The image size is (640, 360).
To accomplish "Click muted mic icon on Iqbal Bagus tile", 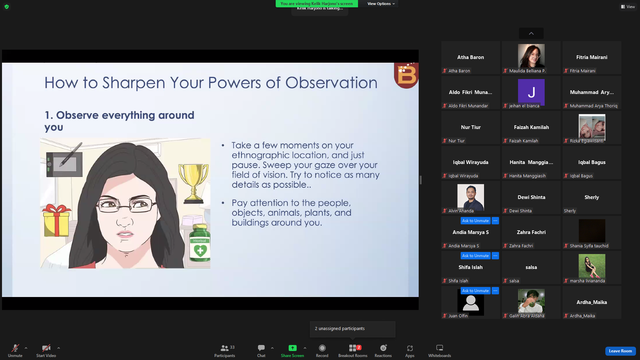I will 566,176.
